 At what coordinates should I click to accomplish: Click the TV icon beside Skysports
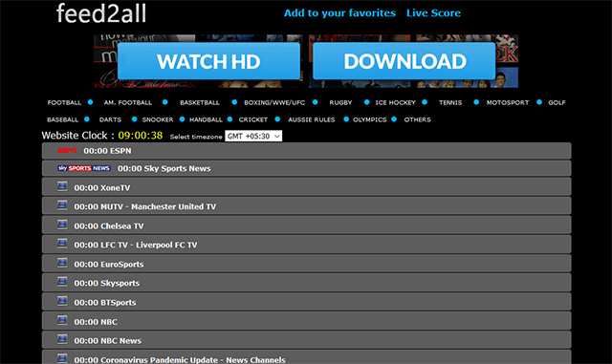click(62, 282)
